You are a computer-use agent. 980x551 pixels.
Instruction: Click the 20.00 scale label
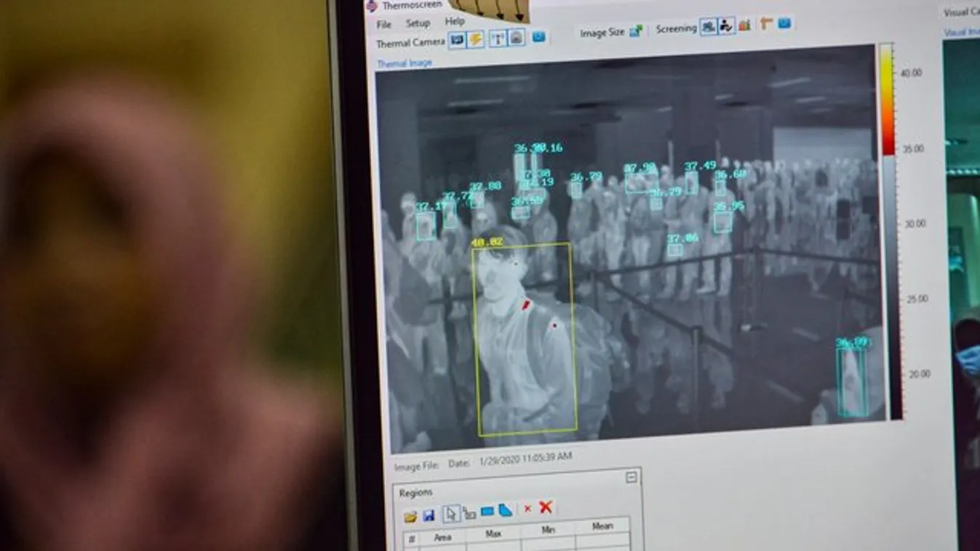tap(920, 374)
